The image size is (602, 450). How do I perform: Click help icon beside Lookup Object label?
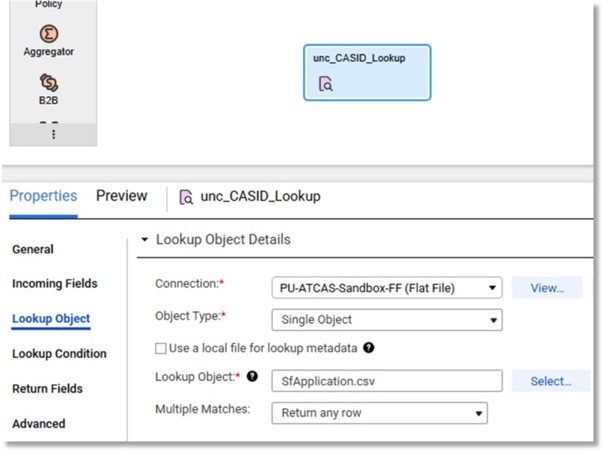tap(253, 376)
